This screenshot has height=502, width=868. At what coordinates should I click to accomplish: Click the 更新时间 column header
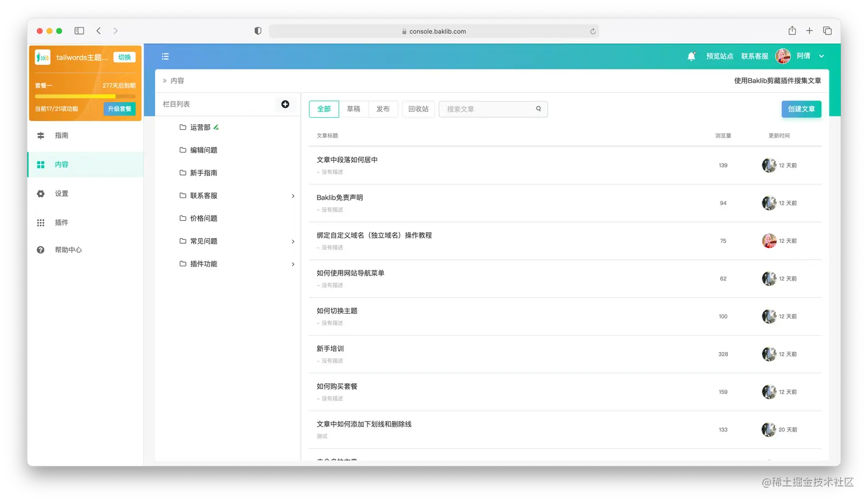(779, 136)
